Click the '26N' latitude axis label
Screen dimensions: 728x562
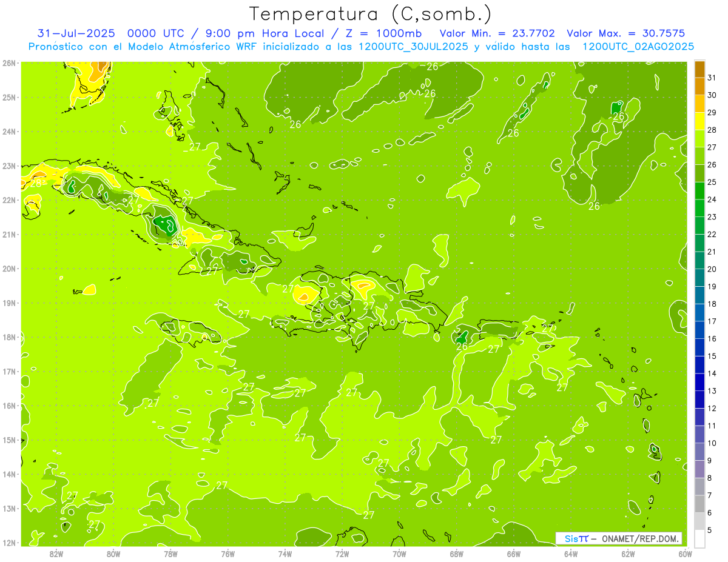pos(8,63)
